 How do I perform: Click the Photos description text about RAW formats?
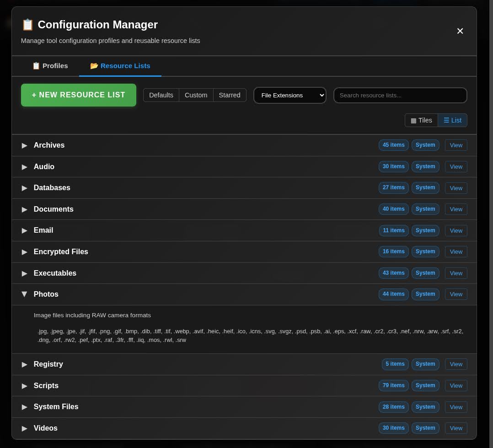[x=92, y=315]
